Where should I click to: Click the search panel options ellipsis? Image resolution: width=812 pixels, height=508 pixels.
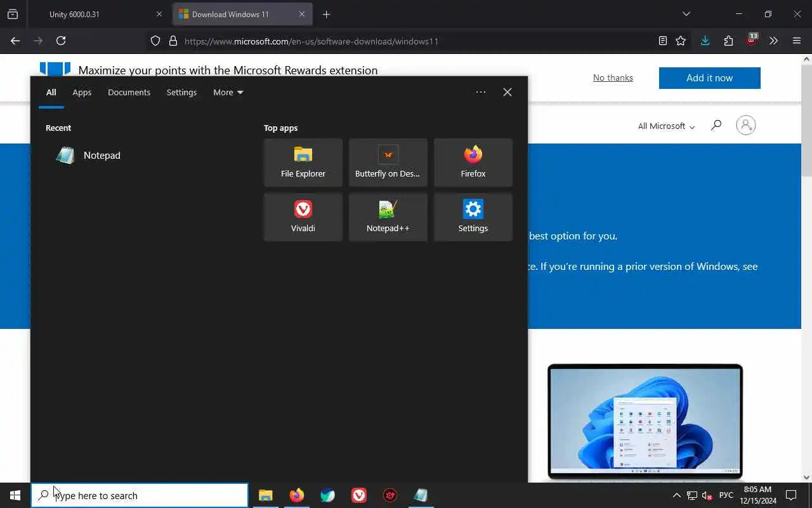coord(481,92)
